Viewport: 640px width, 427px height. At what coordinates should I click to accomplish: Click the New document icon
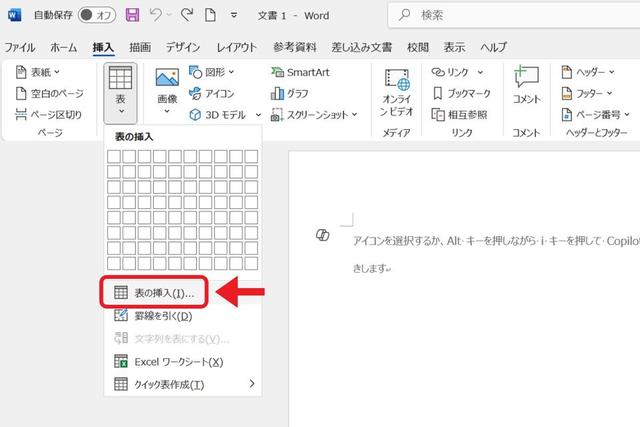[210, 15]
